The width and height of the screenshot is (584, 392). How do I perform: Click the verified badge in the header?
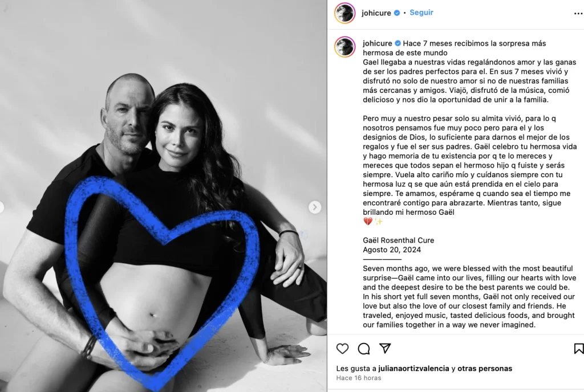(x=397, y=13)
